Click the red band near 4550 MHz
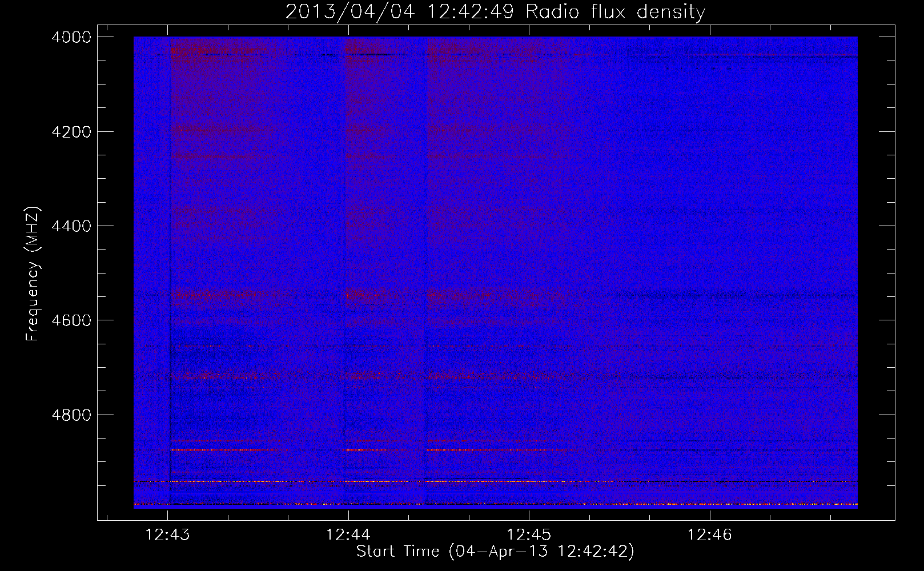 [x=371, y=295]
